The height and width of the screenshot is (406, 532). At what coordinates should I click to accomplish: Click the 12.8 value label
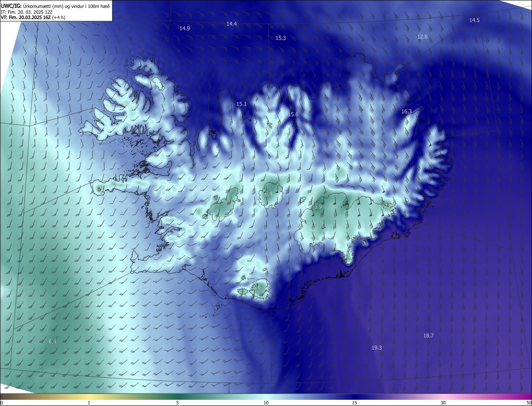click(x=422, y=37)
